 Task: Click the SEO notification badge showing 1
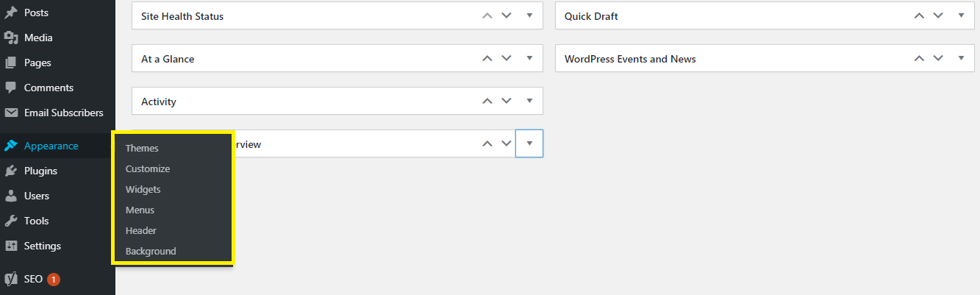[x=54, y=280]
